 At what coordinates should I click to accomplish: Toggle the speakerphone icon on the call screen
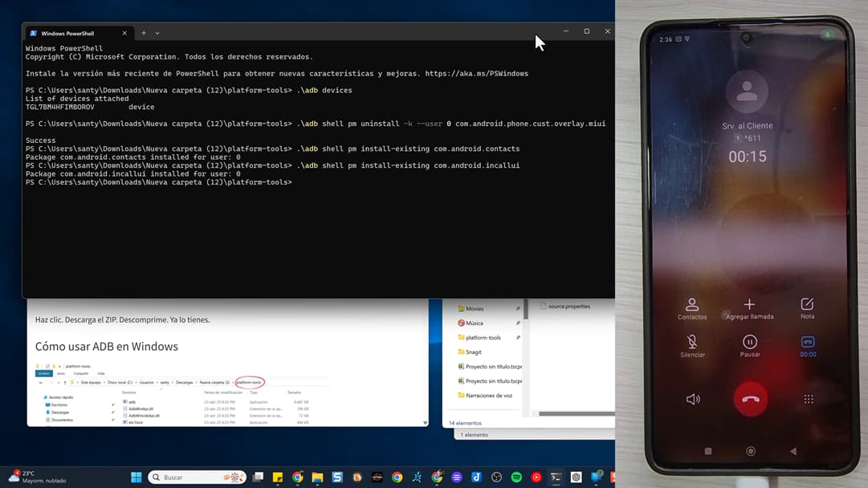coord(692,399)
